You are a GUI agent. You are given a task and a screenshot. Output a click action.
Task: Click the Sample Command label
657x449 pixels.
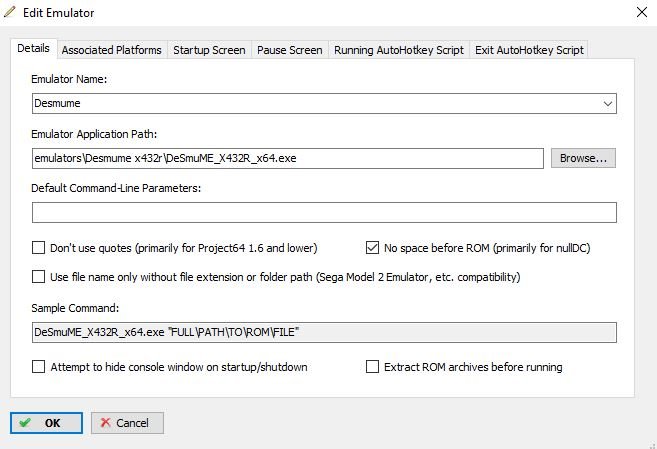[x=75, y=308]
